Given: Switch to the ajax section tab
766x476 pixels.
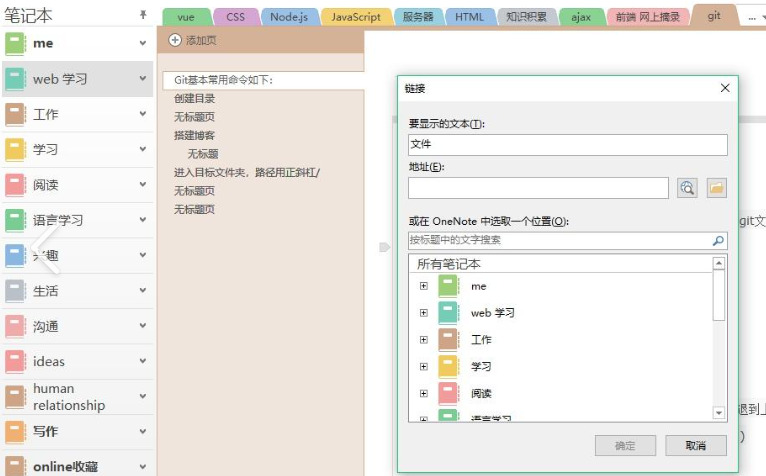Looking at the screenshot, I should pos(581,17).
